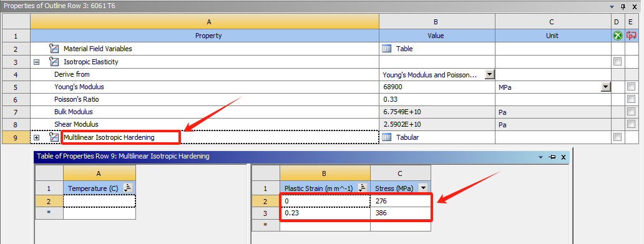Screen dimensions: 644x244
Task: Click the sort icon beside the Temperature (C) header
Action: pyautogui.click(x=128, y=188)
